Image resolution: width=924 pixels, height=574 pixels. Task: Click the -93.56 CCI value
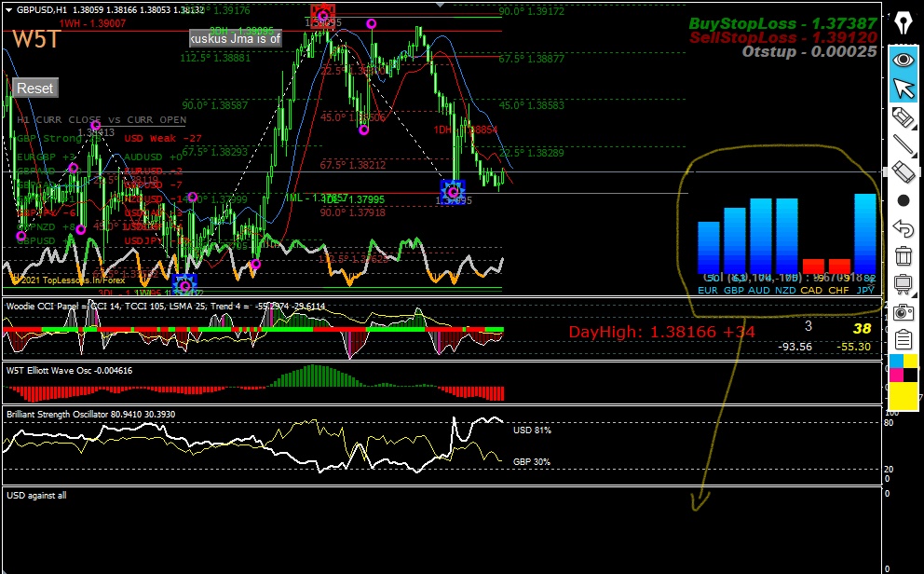[795, 348]
